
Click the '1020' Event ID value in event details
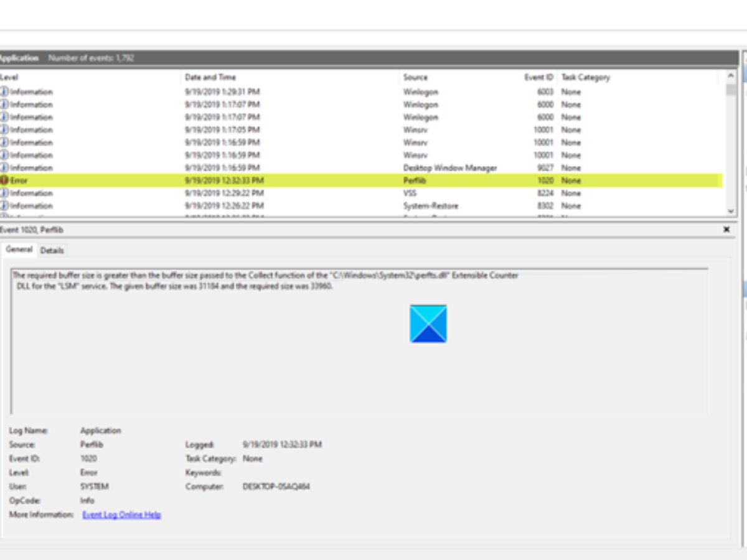[x=88, y=459]
